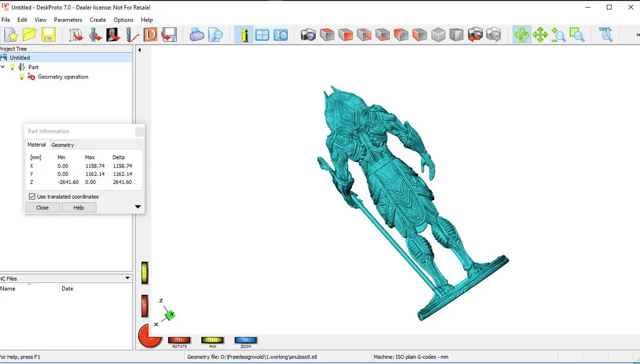Toggle the Part visibility light bulb

point(12,67)
